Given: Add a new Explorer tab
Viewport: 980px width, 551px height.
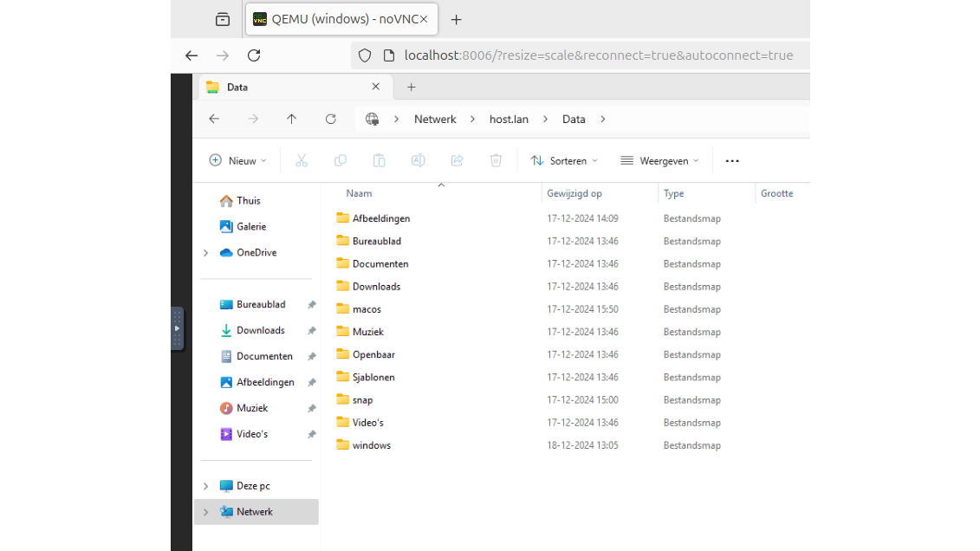Looking at the screenshot, I should pyautogui.click(x=412, y=87).
